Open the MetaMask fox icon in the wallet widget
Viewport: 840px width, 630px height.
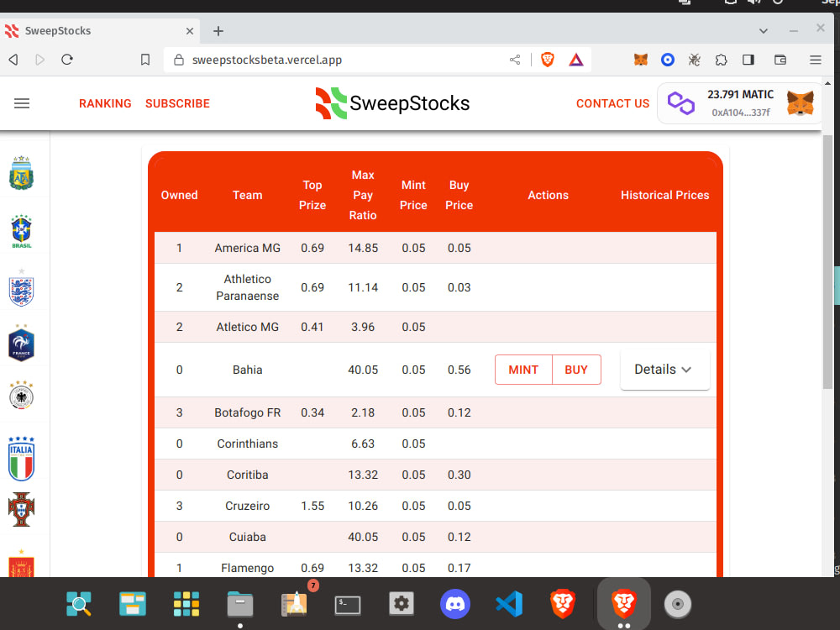(x=800, y=103)
